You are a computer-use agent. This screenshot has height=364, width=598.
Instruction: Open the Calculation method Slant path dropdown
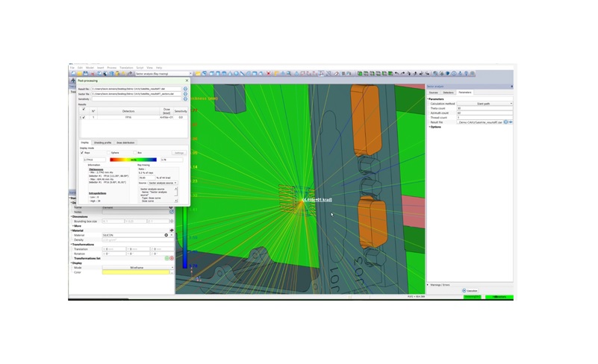(485, 104)
